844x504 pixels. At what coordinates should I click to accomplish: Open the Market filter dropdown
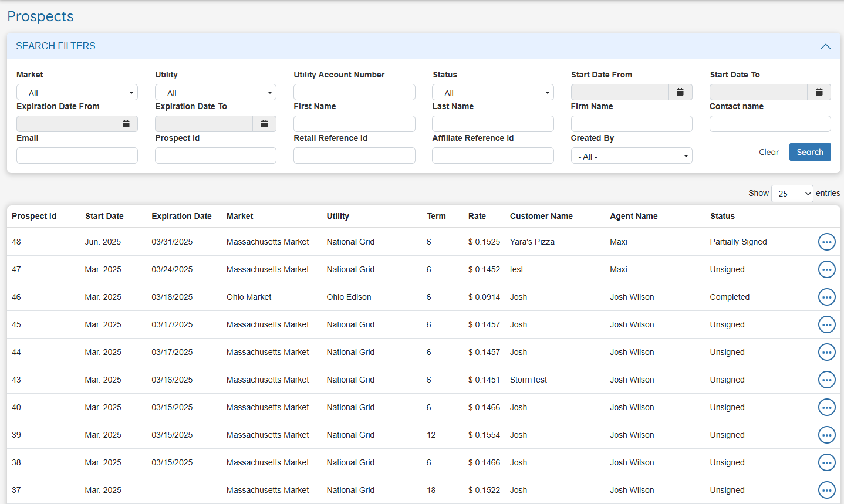coord(77,92)
